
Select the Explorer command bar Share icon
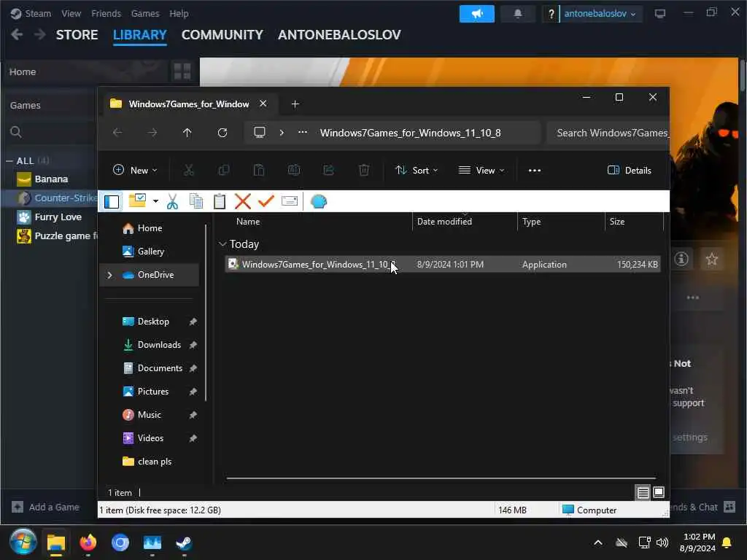pos(329,171)
